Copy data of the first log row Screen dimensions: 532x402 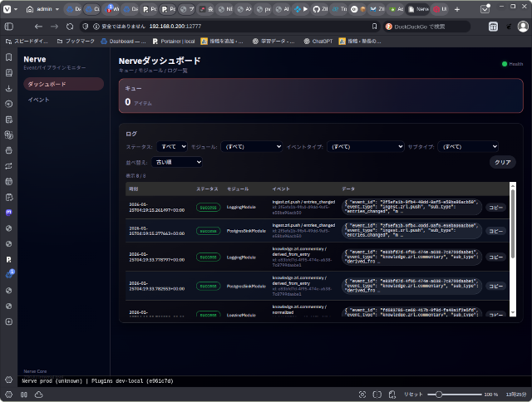495,208
